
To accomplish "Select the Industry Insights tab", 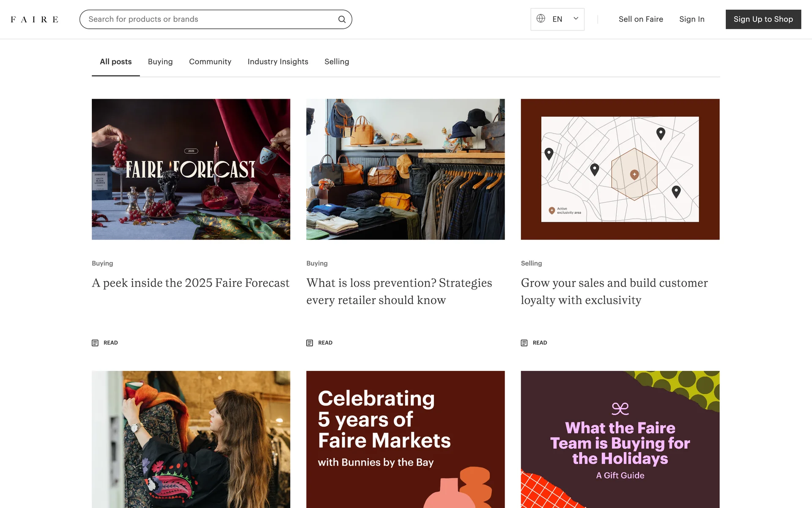I will [278, 62].
